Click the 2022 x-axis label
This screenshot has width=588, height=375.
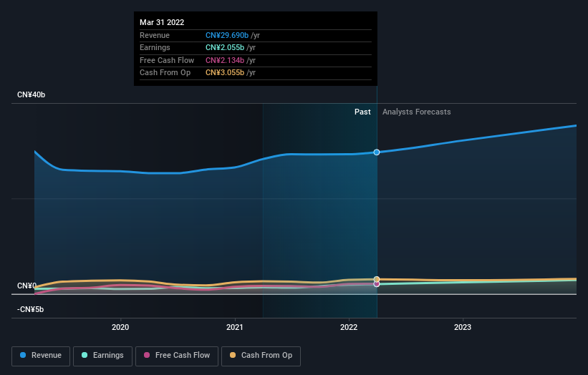tap(349, 328)
